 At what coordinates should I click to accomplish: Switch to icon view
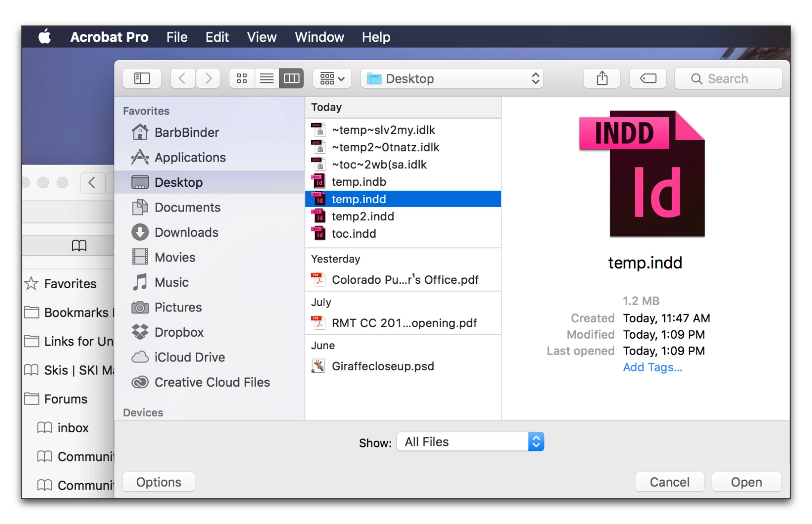(x=242, y=78)
